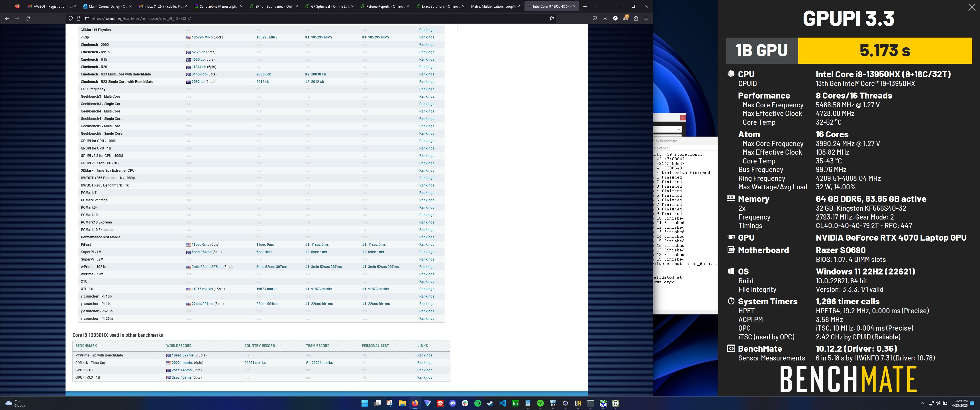
Task: Close the GR Spherical tab
Action: [x=352, y=7]
